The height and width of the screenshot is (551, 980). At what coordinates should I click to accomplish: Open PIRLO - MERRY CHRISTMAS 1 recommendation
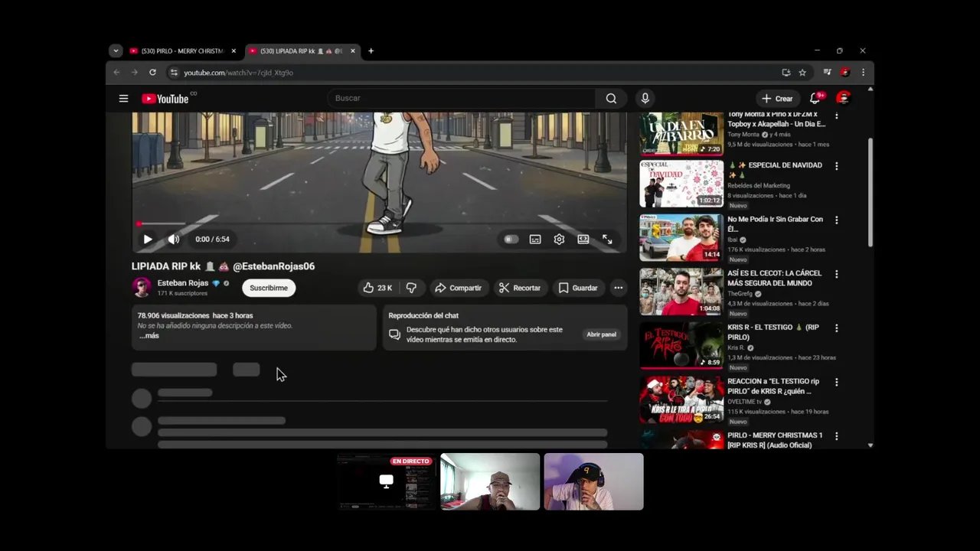pos(775,440)
